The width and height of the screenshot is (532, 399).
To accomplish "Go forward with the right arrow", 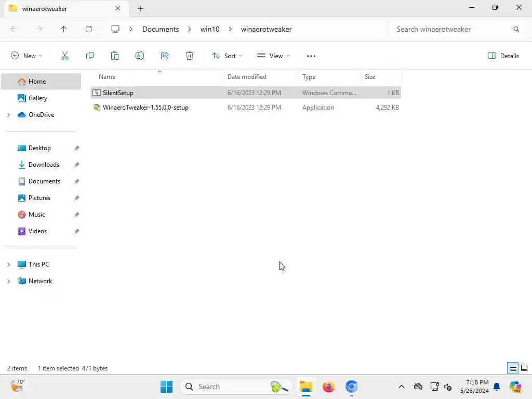I will (39, 29).
